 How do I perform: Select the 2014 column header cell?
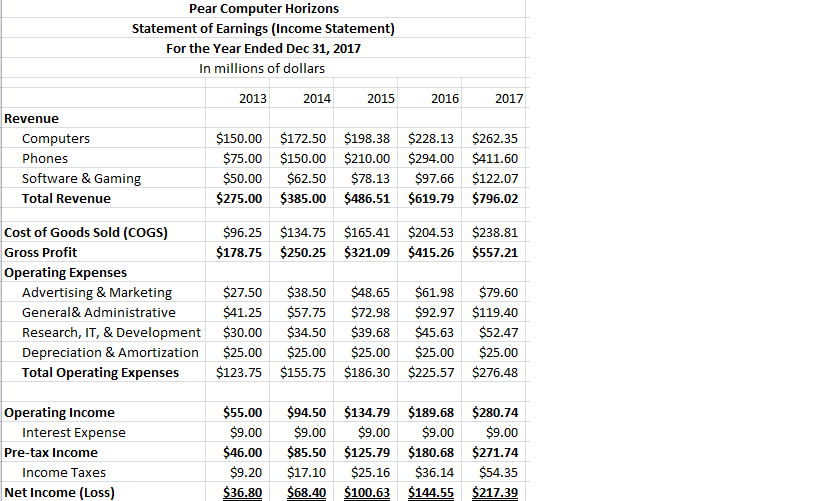point(317,98)
